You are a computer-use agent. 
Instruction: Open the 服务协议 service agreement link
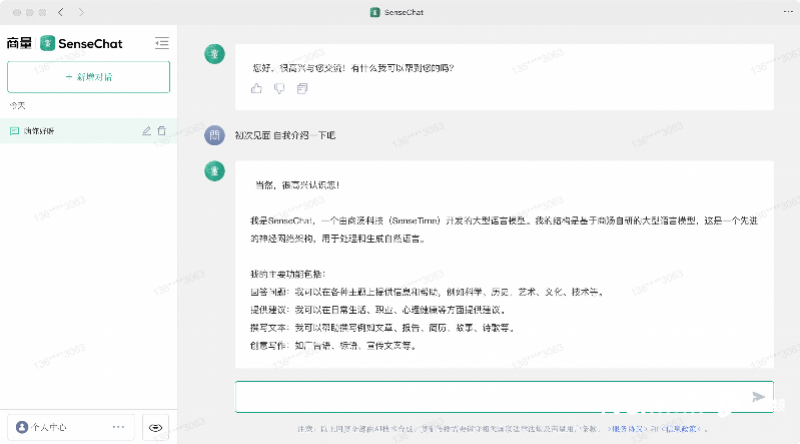click(627, 429)
